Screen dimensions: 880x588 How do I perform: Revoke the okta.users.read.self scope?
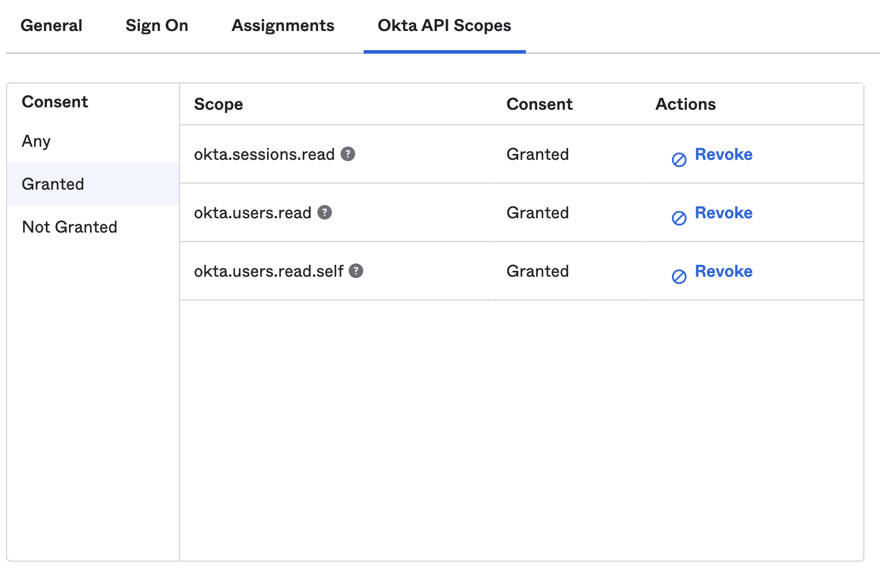click(x=723, y=271)
